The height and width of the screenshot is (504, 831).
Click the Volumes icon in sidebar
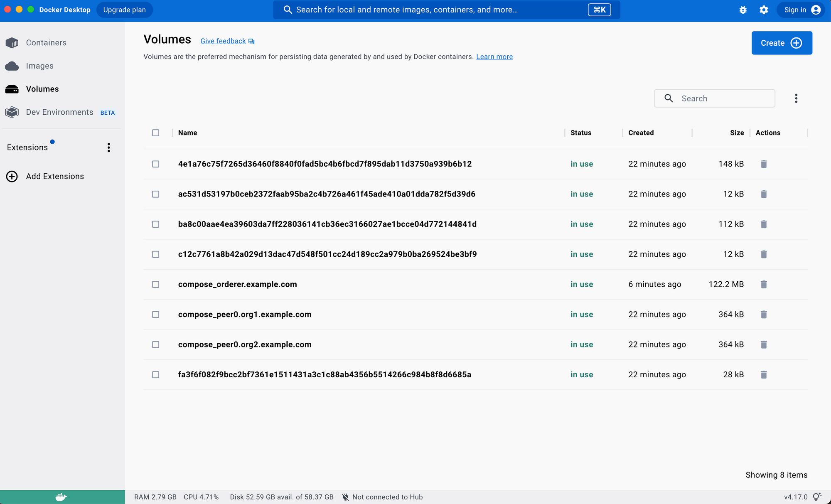(x=13, y=89)
